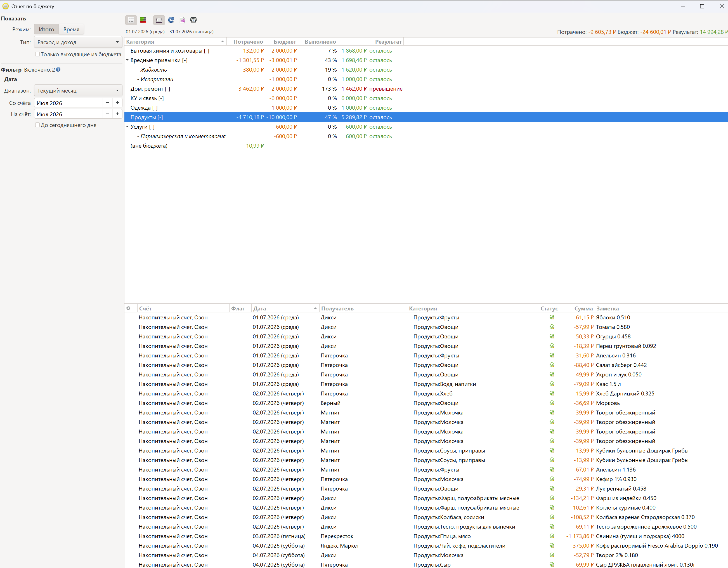Sort transactions by Дата column

(x=285, y=308)
